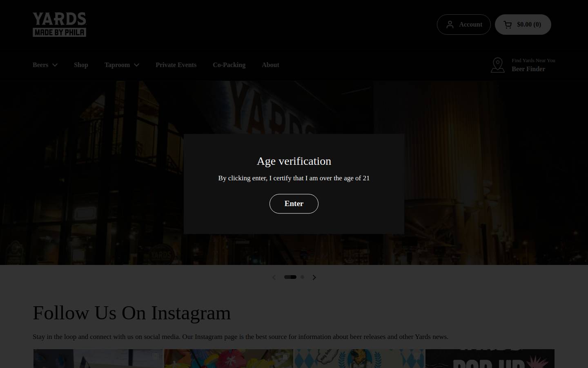Click the shopping cart icon
The width and height of the screenshot is (588, 368).
(x=508, y=25)
